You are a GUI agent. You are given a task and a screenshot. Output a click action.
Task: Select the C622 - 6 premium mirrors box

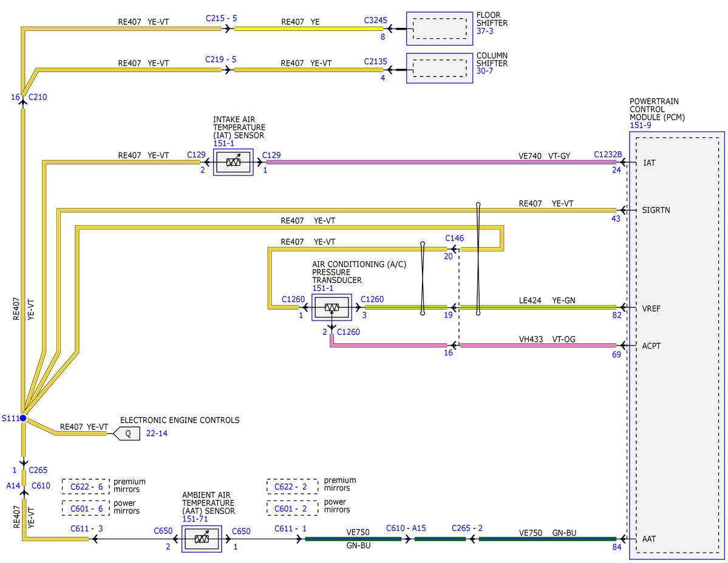click(86, 487)
